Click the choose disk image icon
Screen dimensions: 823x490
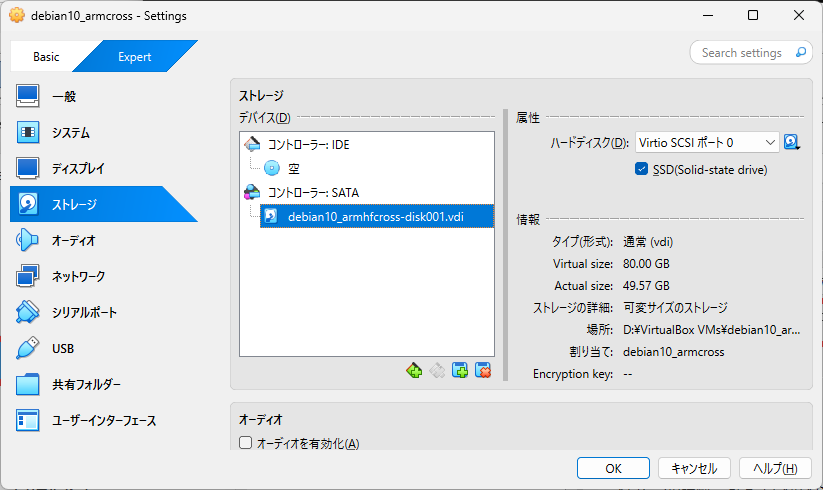click(x=793, y=143)
